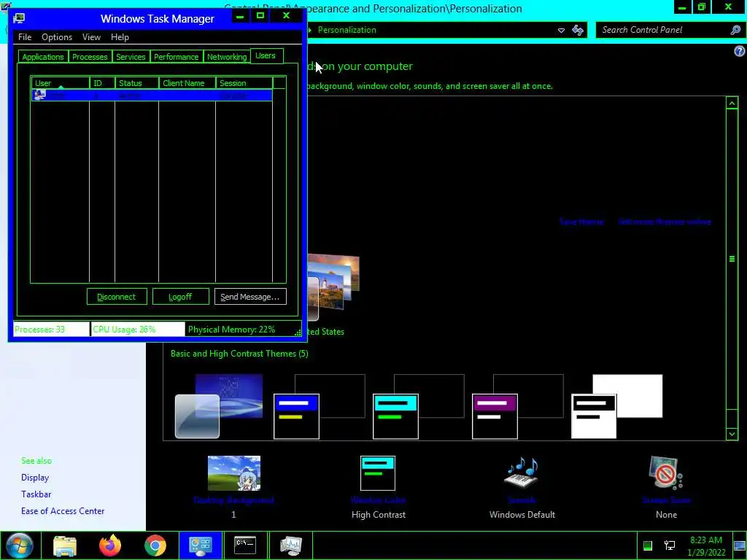
Task: Launch Firefox from the taskbar
Action: pos(110,545)
